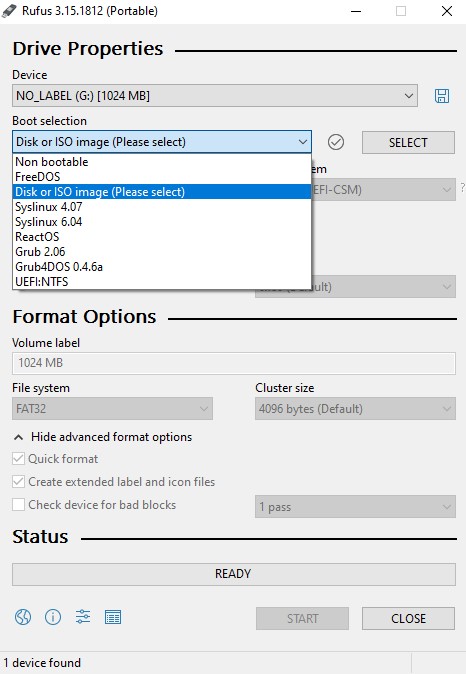Click the START button
The image size is (466, 674).
pyautogui.click(x=302, y=619)
